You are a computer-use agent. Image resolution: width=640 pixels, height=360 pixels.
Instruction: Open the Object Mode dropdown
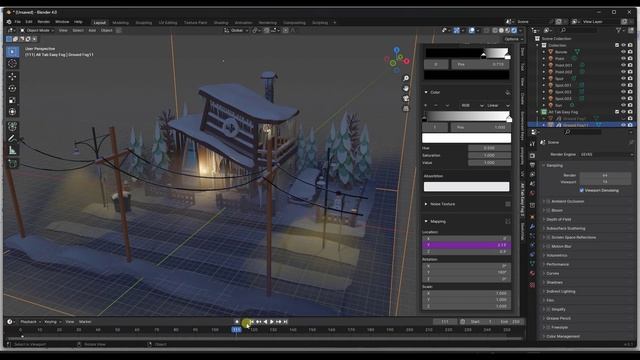click(x=37, y=30)
